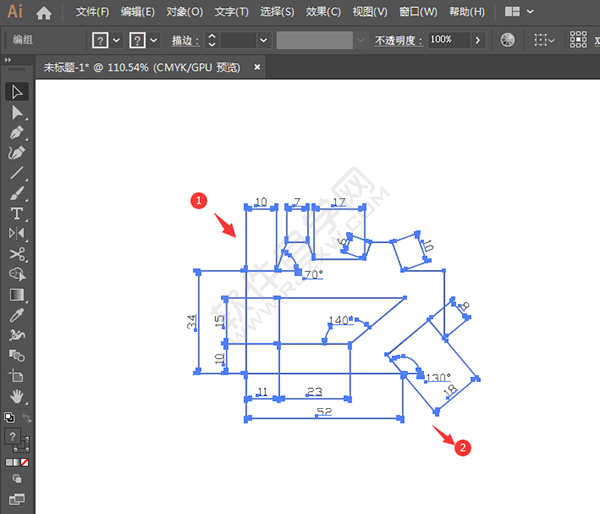Open the 文件(F) menu
Viewport: 600px width, 514px height.
click(x=92, y=12)
